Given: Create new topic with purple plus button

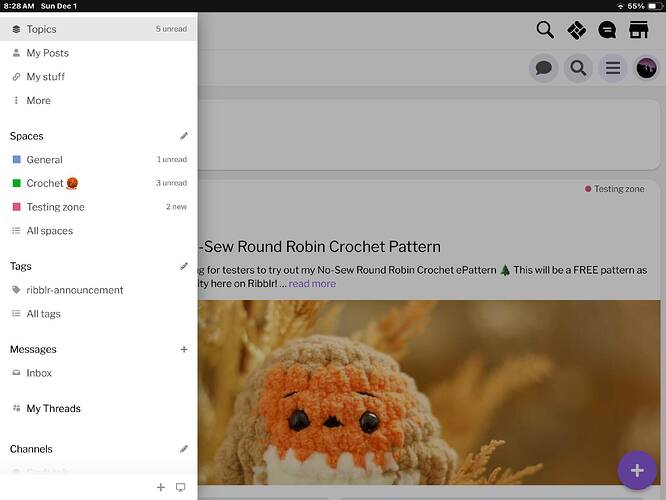Looking at the screenshot, I should point(637,470).
